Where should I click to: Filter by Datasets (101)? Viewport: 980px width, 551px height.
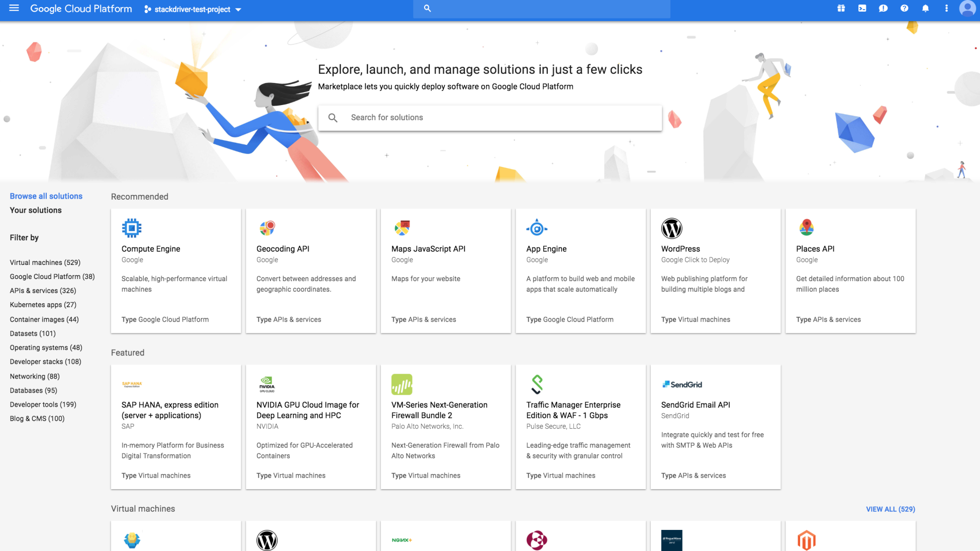[x=33, y=333]
